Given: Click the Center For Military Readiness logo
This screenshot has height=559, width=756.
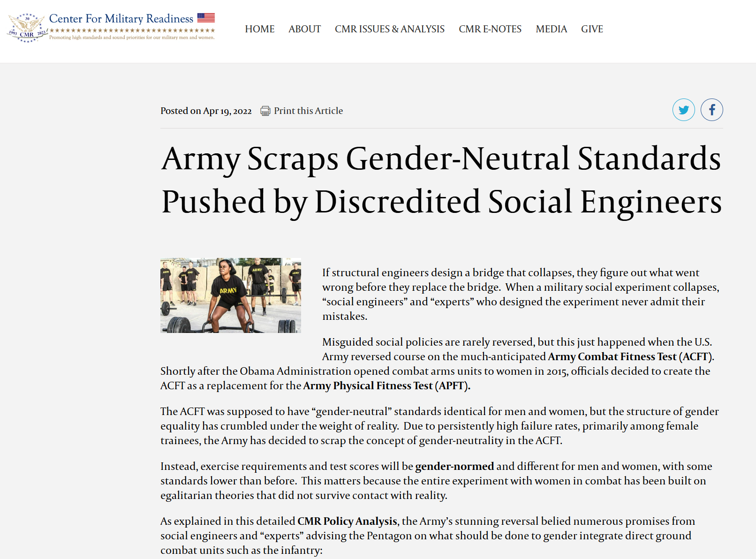Looking at the screenshot, I should 111,27.
